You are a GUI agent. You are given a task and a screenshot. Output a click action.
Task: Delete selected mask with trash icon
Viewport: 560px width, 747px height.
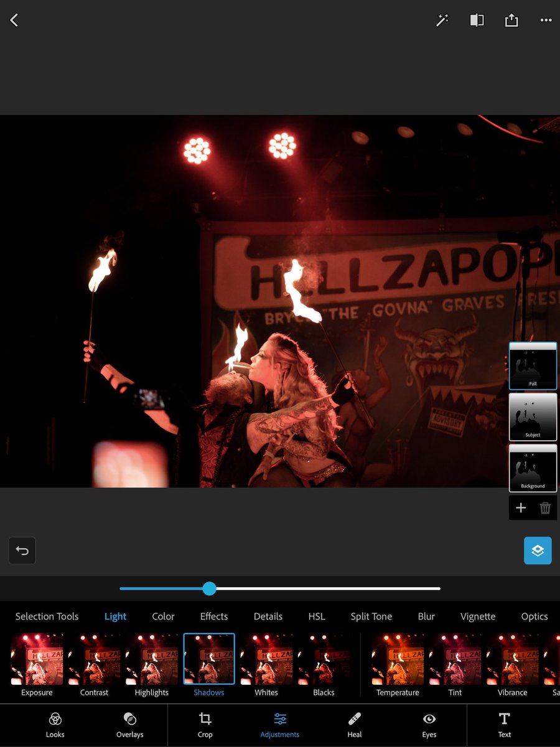pos(545,508)
